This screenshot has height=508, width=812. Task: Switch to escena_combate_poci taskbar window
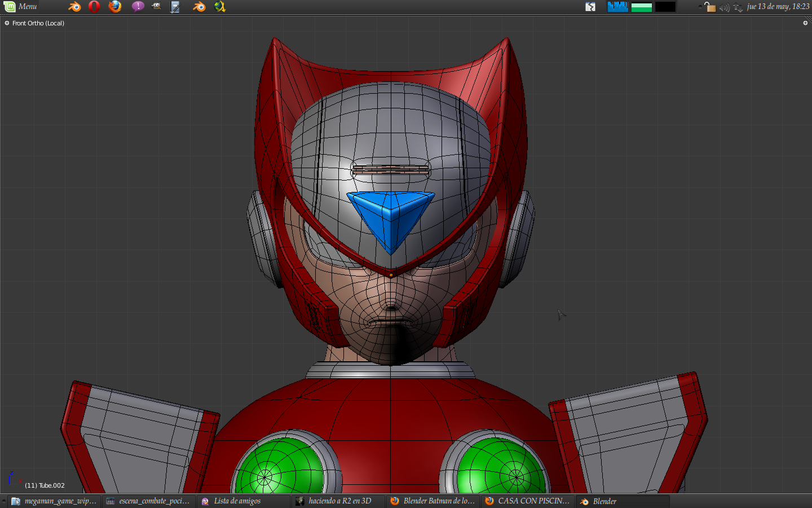pyautogui.click(x=148, y=501)
